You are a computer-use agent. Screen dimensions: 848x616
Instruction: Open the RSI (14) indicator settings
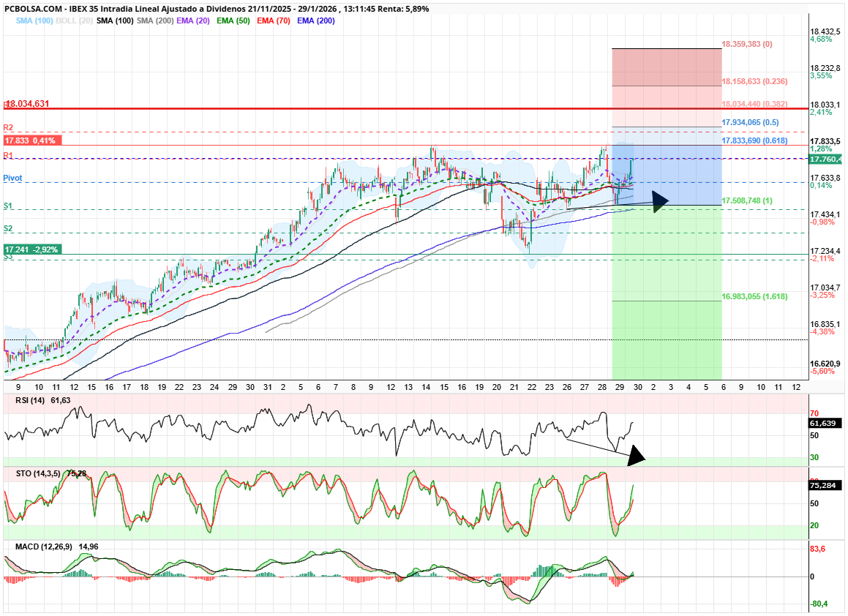pyautogui.click(x=31, y=400)
